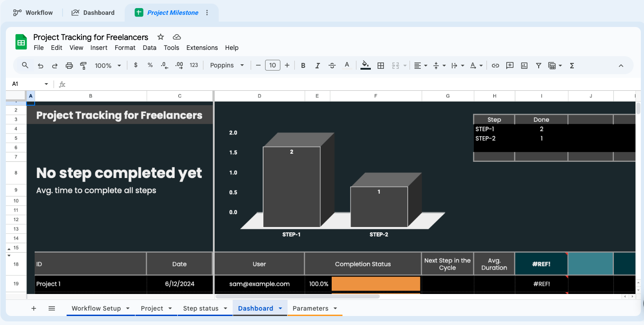This screenshot has width=644, height=325.
Task: Click the Create filter funnel icon
Action: click(x=539, y=66)
